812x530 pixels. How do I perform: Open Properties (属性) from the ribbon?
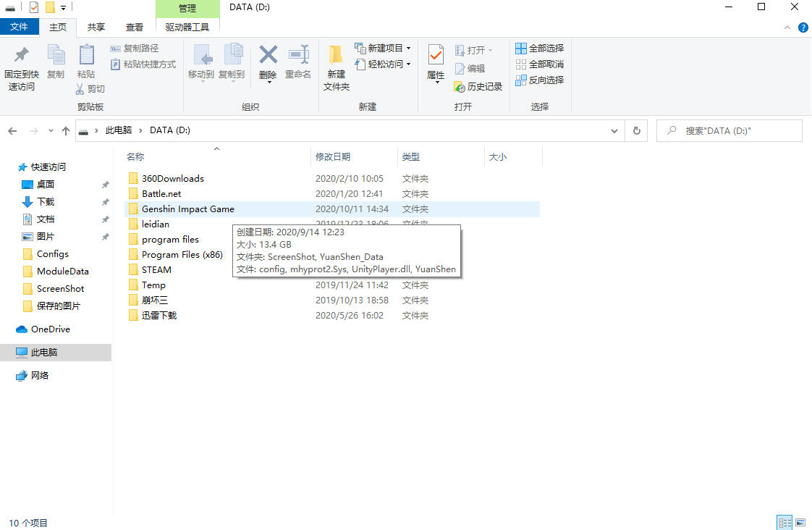point(436,62)
